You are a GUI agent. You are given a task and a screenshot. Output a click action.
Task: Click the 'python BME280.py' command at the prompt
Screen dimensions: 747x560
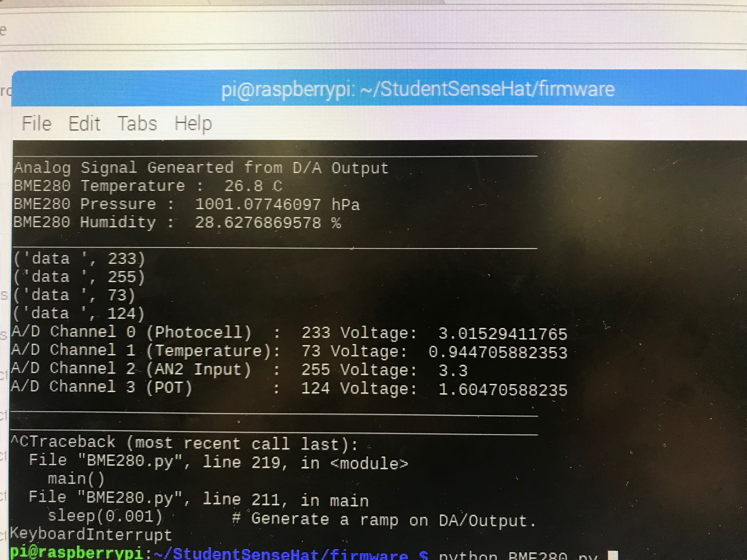click(519, 556)
